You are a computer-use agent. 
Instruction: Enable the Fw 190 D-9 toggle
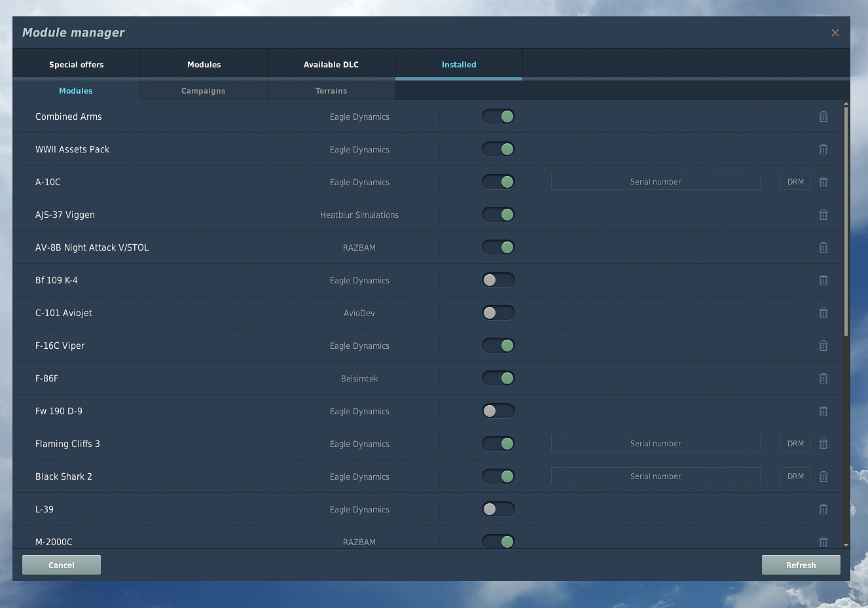498,411
